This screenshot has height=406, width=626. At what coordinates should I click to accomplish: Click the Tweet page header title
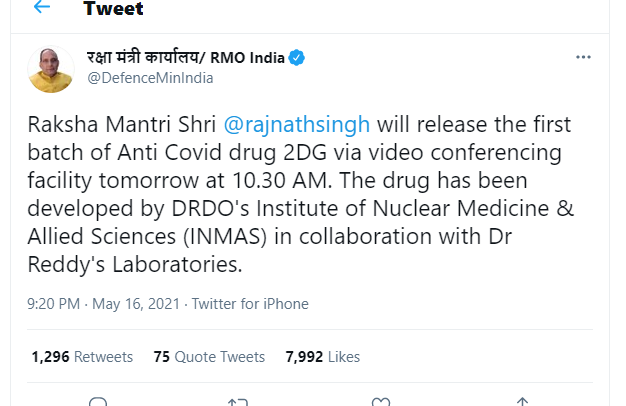click(x=113, y=9)
